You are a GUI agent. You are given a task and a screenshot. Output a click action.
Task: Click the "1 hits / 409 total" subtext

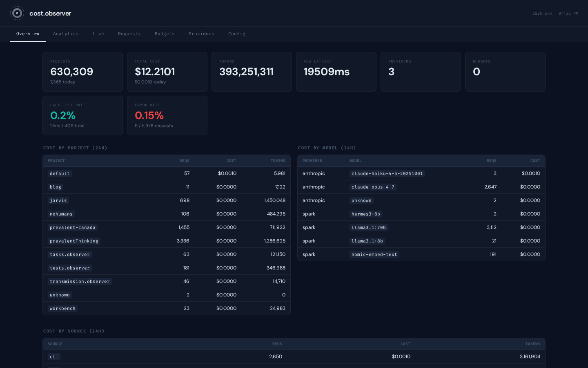point(67,126)
